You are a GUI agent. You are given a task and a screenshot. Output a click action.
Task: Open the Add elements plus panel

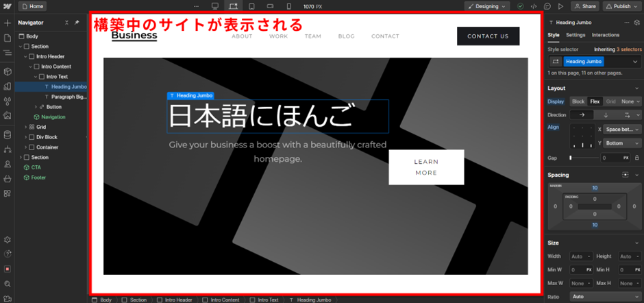click(x=7, y=23)
